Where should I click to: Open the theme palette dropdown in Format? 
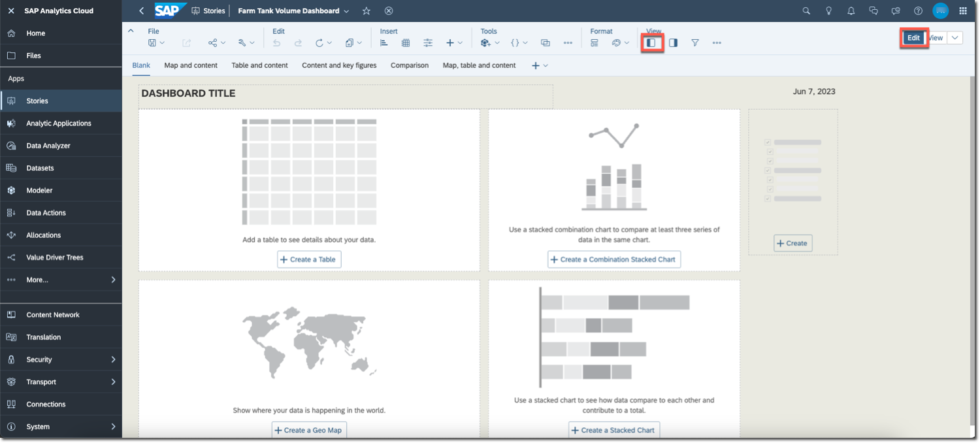coord(620,43)
